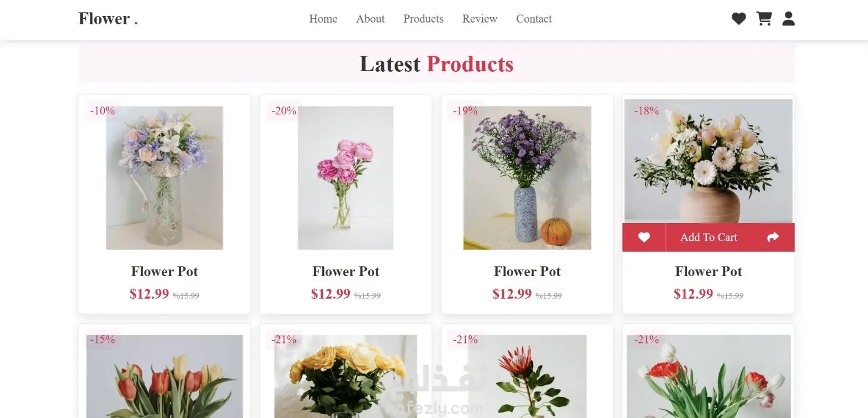Select the blue bouquet glass vase image
Screen dimensions: 868x418
(164, 178)
